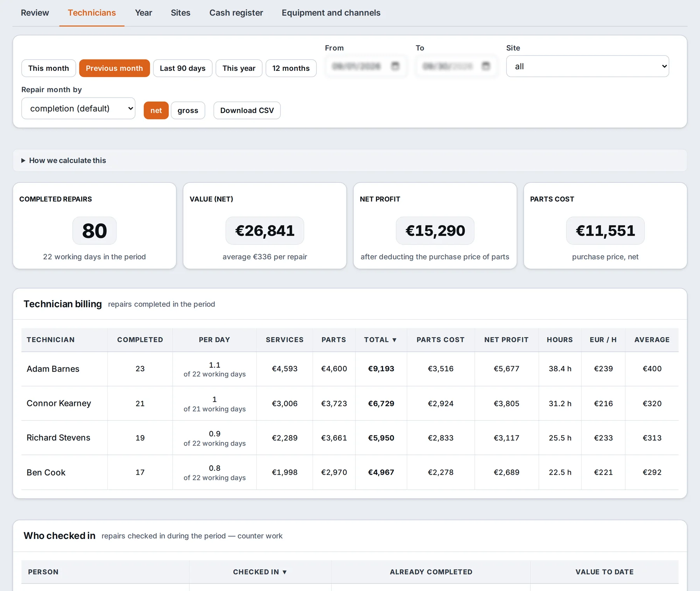Choose the 12 months period
700x591 pixels.
tap(291, 68)
